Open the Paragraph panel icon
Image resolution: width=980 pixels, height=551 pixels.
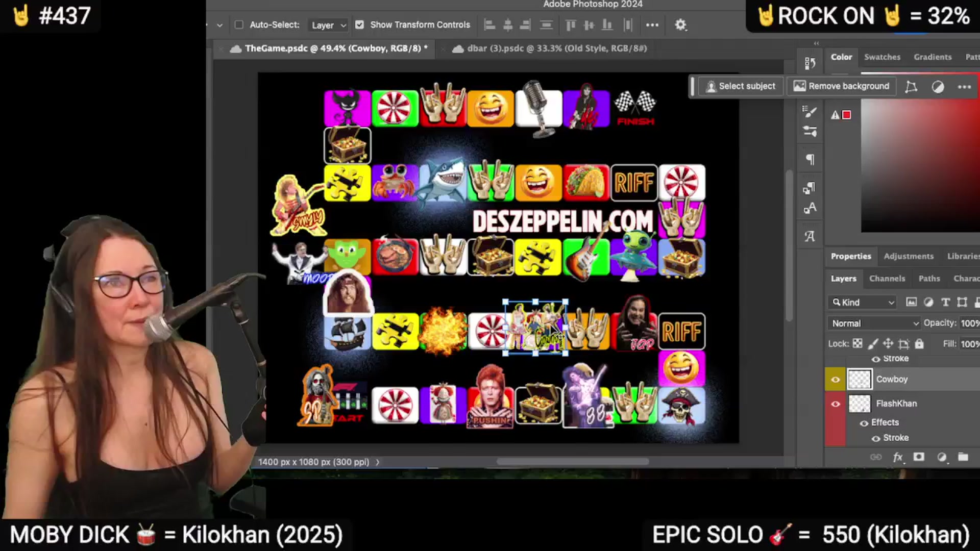coord(810,159)
